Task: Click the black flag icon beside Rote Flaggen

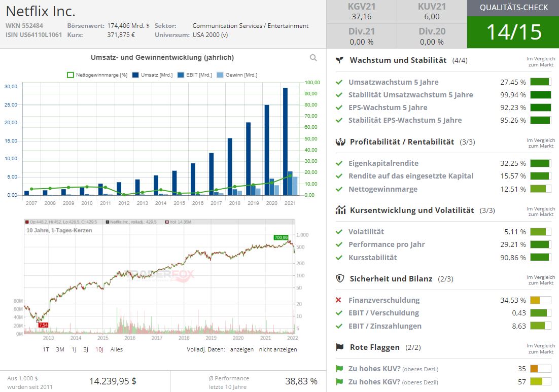Action: [x=340, y=347]
